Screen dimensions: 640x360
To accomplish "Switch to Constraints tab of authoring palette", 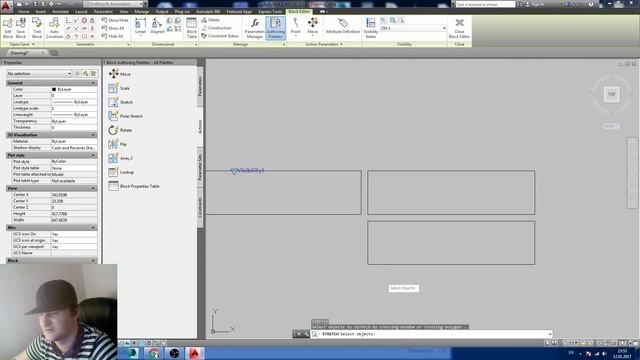I will pos(200,207).
